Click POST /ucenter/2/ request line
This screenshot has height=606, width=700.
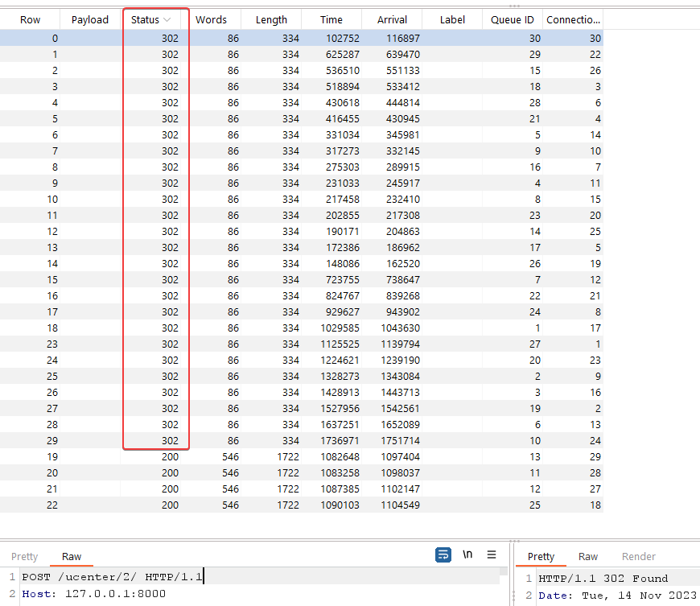click(113, 576)
